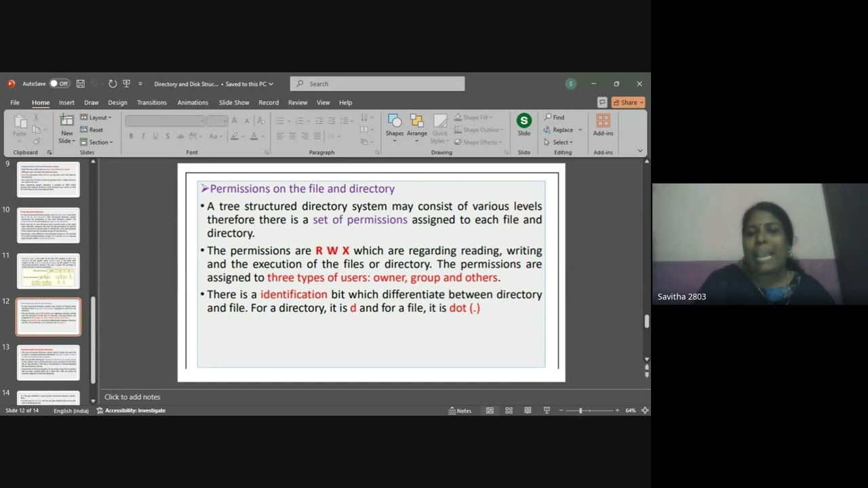This screenshot has height=488, width=868.
Task: Click Align Left paragraph icon
Action: [279, 136]
